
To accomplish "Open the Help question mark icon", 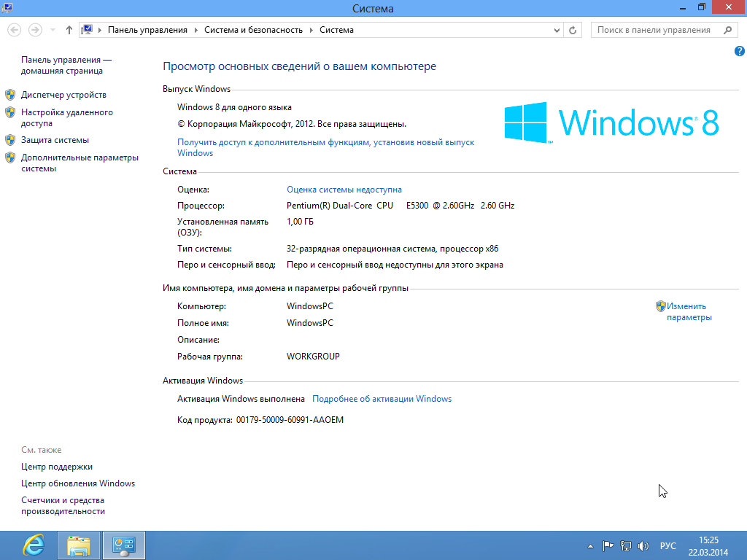I will (739, 51).
